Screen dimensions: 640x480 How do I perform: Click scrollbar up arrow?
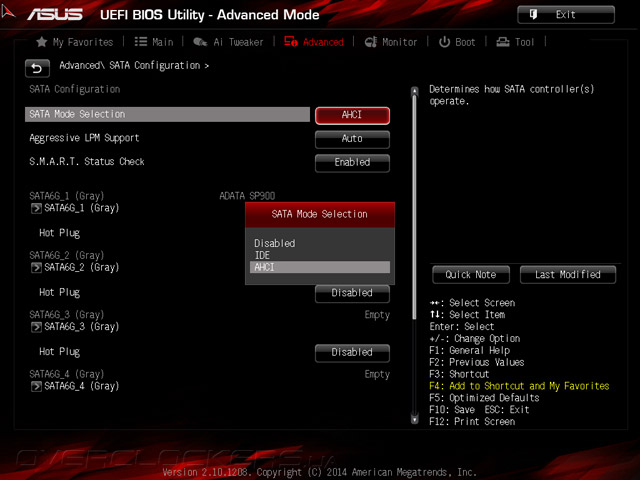(415, 91)
